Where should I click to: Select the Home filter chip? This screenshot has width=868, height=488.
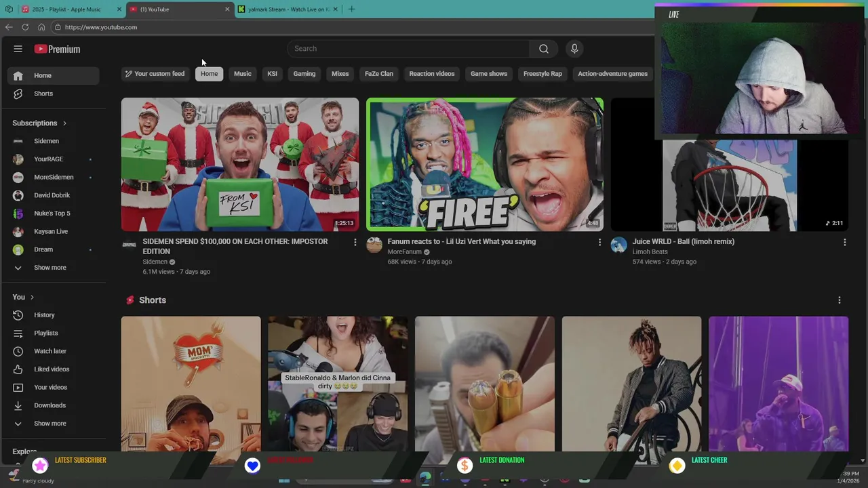click(x=210, y=74)
